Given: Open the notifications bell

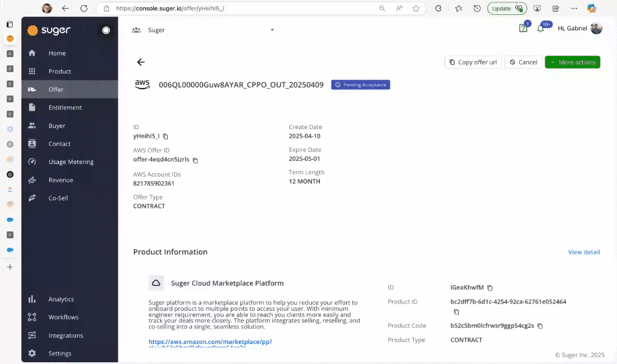Looking at the screenshot, I should [540, 29].
